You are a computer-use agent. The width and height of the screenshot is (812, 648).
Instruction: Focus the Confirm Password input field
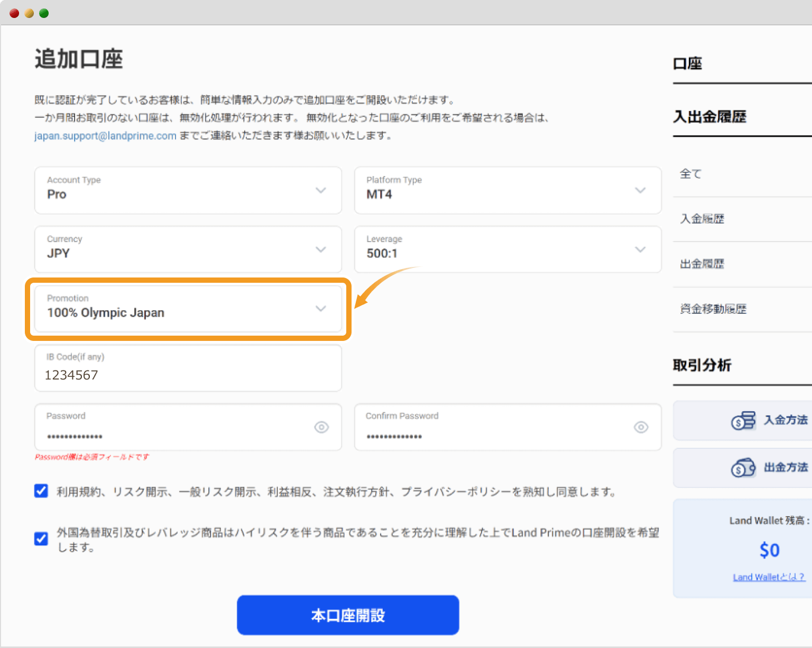[x=508, y=427]
